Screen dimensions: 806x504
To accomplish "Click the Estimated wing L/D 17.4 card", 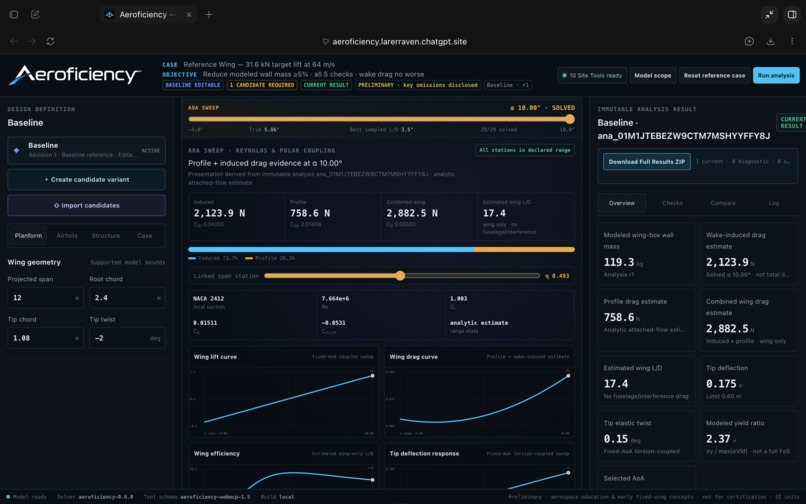I will [x=526, y=217].
